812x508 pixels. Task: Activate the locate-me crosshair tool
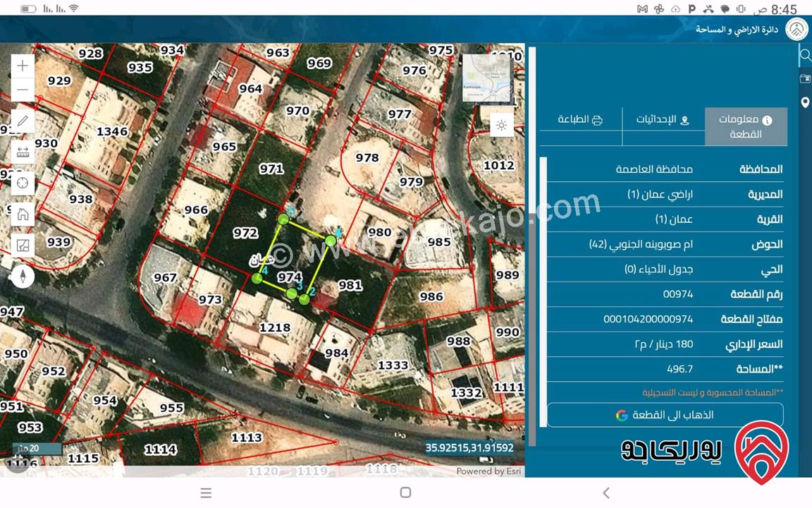[23, 183]
